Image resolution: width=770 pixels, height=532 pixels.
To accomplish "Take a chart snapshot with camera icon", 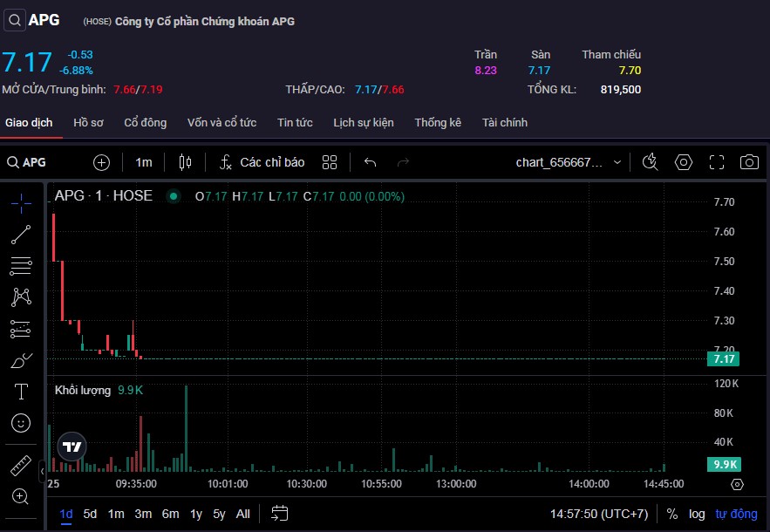I will 748,162.
